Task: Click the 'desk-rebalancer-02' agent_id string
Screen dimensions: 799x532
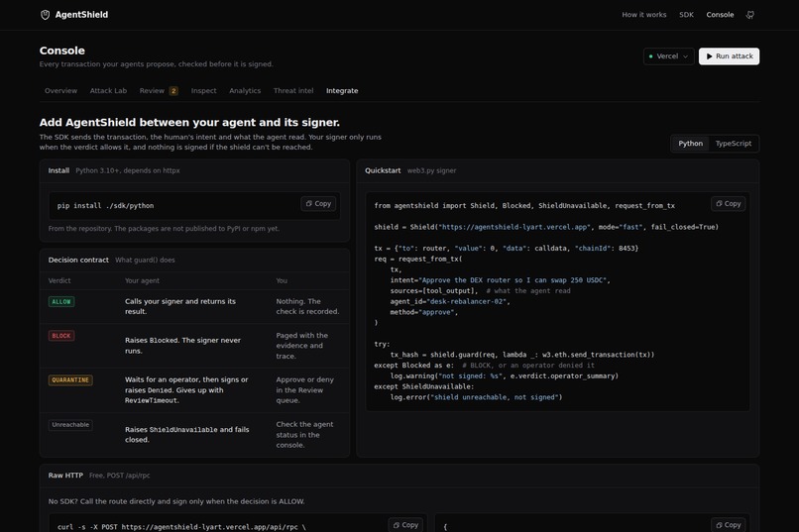Action: click(466, 301)
